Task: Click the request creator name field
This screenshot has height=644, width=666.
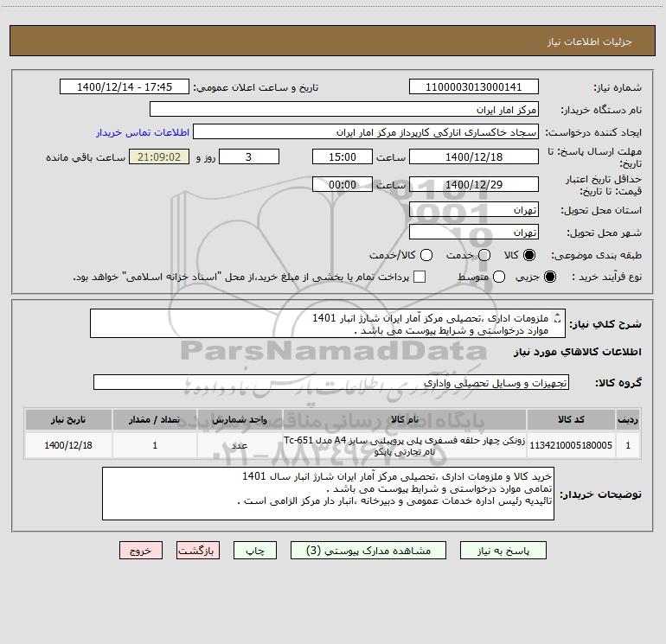Action: [366, 131]
